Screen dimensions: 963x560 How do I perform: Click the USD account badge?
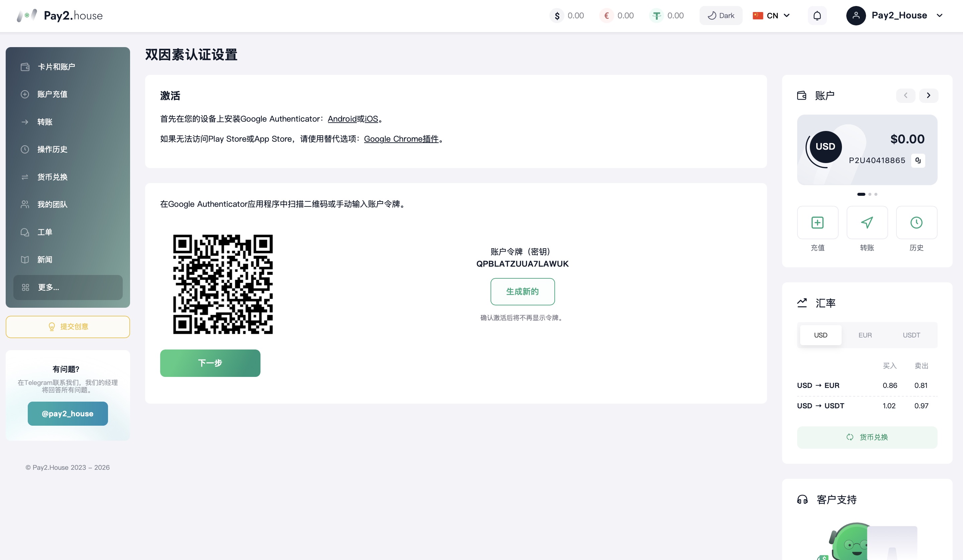click(x=826, y=147)
